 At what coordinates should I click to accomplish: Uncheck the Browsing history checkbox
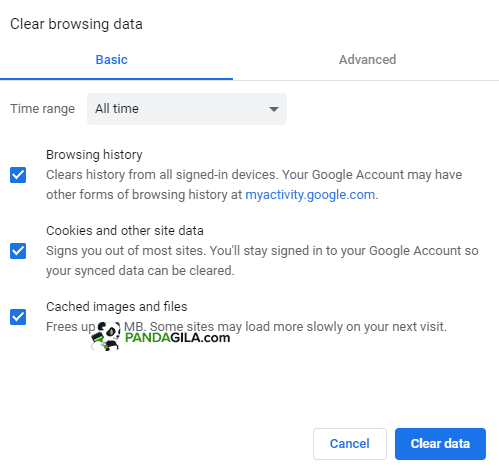(18, 175)
